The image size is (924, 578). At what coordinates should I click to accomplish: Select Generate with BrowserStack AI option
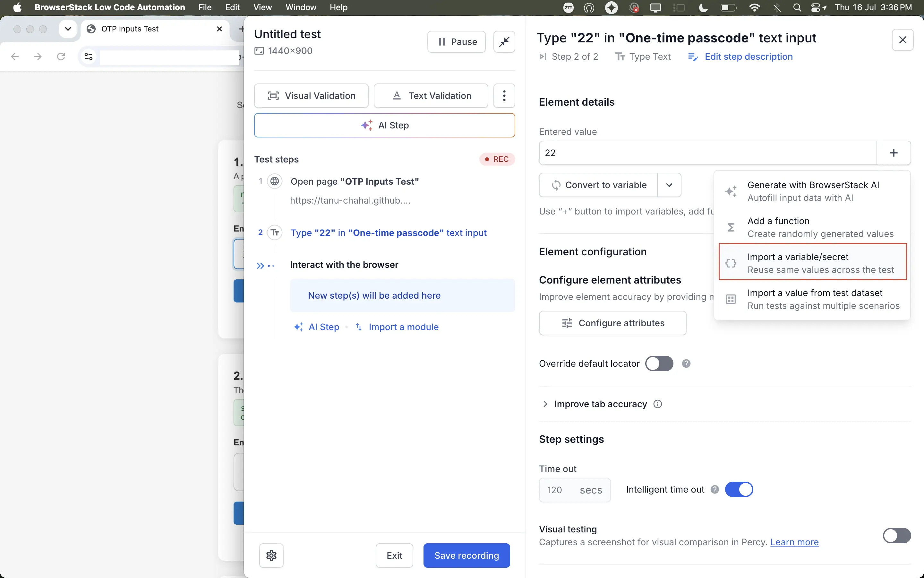coord(812,191)
